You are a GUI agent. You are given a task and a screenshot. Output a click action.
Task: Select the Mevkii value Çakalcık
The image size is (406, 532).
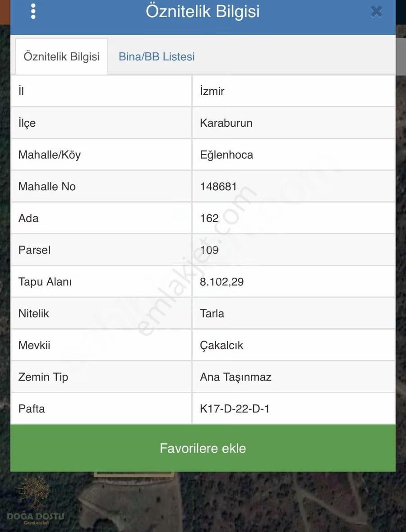[221, 345]
